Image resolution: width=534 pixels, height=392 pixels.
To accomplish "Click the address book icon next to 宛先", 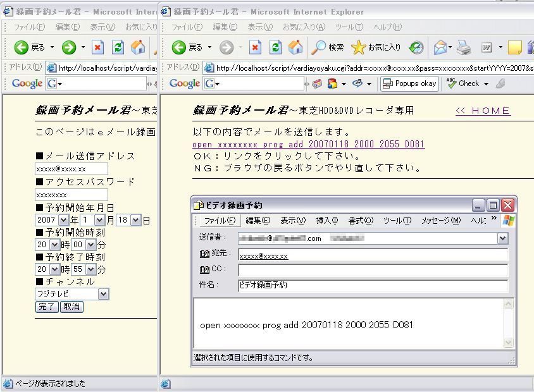I will 204,254.
